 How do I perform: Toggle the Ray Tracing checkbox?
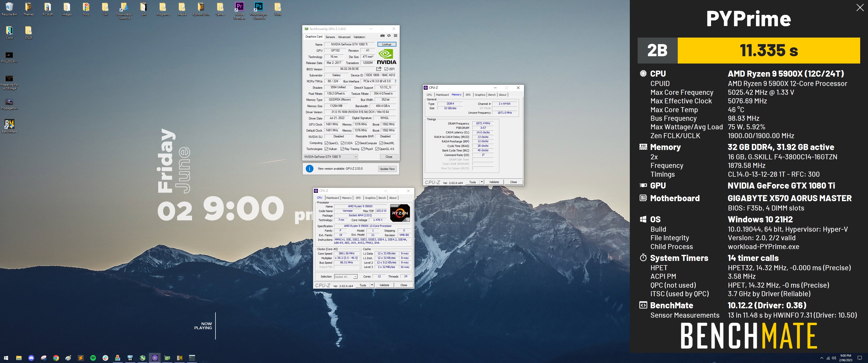point(342,149)
